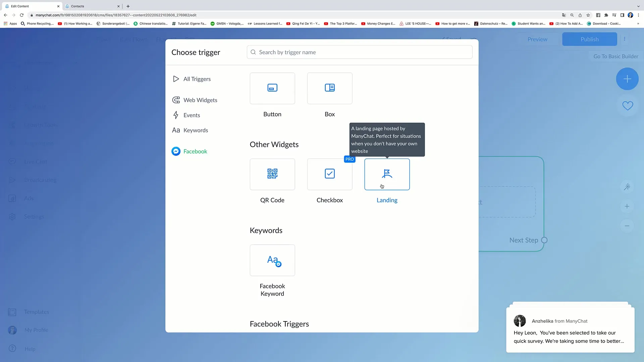Select the All Triggers filter
This screenshot has height=362, width=644.
pos(197,79)
